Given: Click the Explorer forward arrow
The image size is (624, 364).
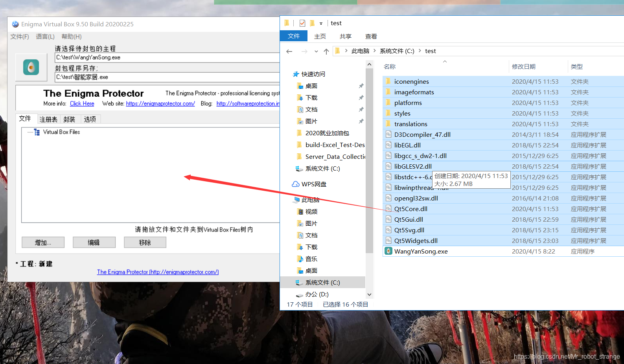Looking at the screenshot, I should (x=304, y=51).
